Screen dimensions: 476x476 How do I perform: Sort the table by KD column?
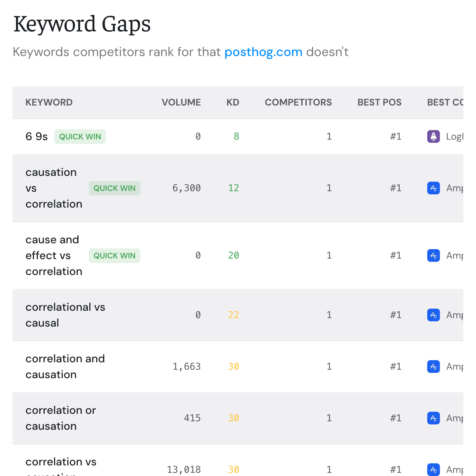tap(233, 102)
